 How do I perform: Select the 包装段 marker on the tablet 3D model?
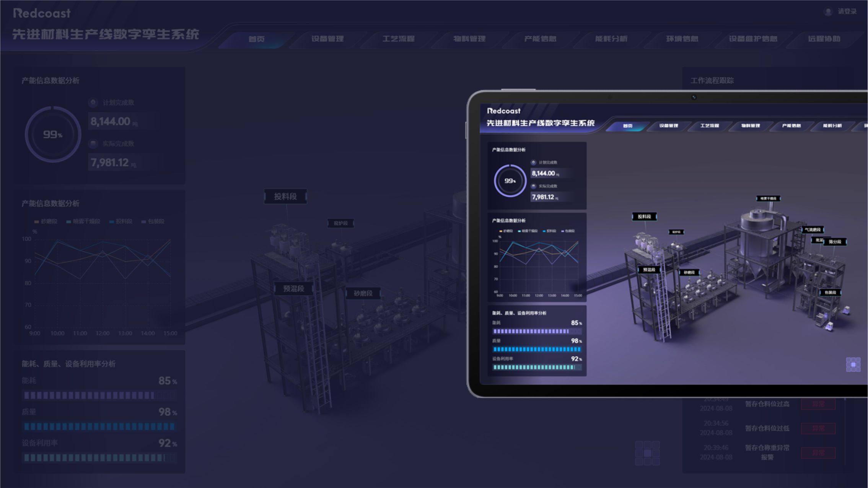point(830,293)
